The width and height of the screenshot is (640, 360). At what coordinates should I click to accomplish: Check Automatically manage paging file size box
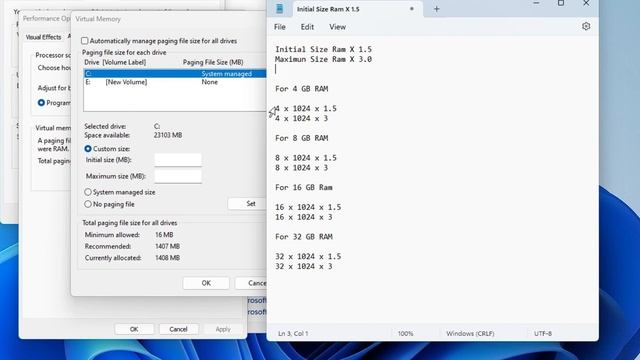pyautogui.click(x=84, y=41)
